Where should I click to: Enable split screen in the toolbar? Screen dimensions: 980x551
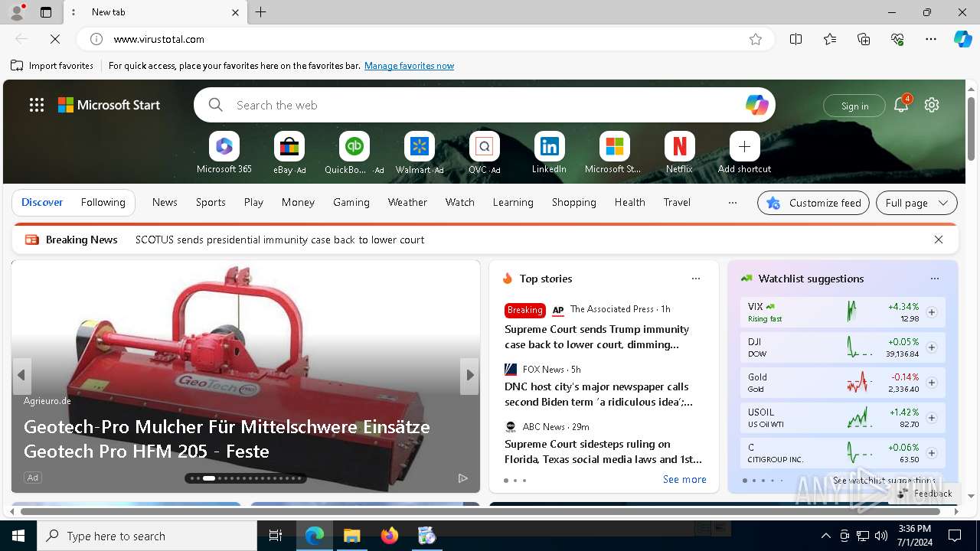[x=795, y=39]
